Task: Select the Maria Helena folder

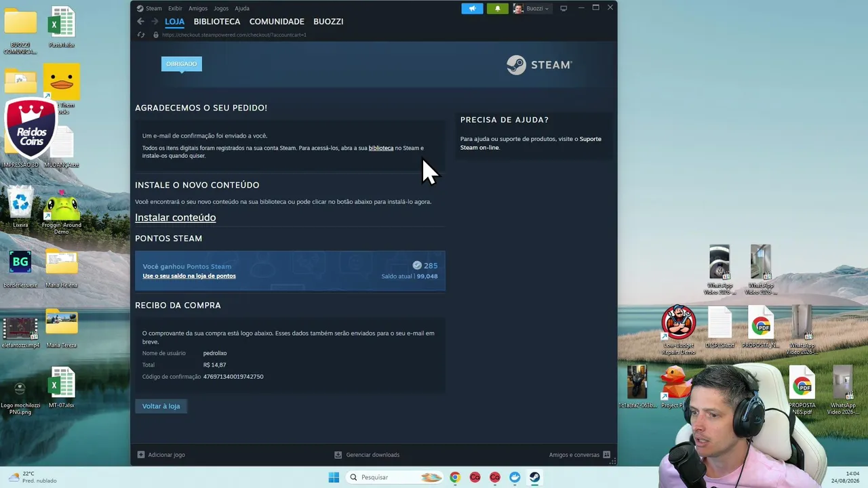Action: (x=62, y=269)
